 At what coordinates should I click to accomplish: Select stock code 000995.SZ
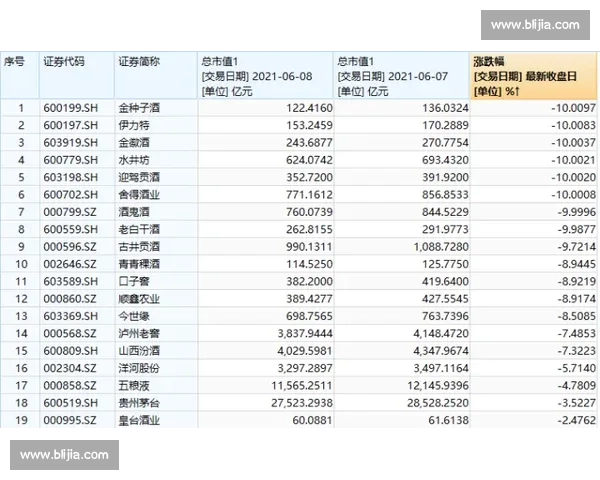coord(70,420)
